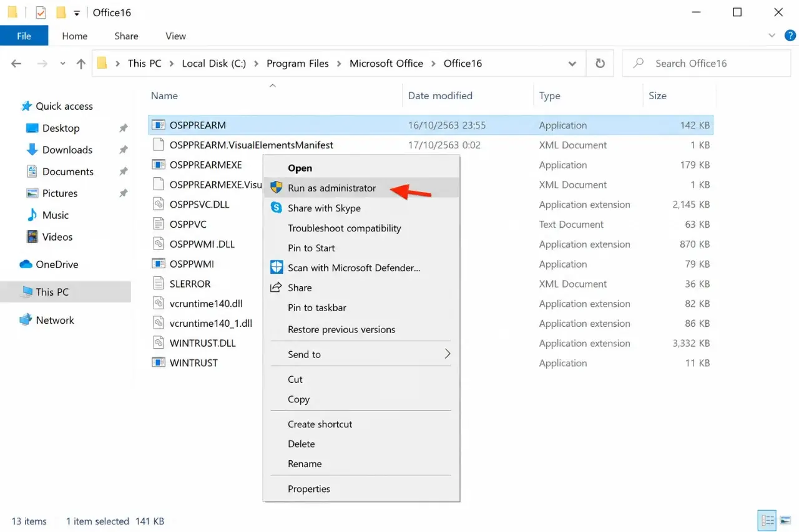Click the Downloads arrow icon in sidebar
799x532 pixels.
[x=32, y=150]
